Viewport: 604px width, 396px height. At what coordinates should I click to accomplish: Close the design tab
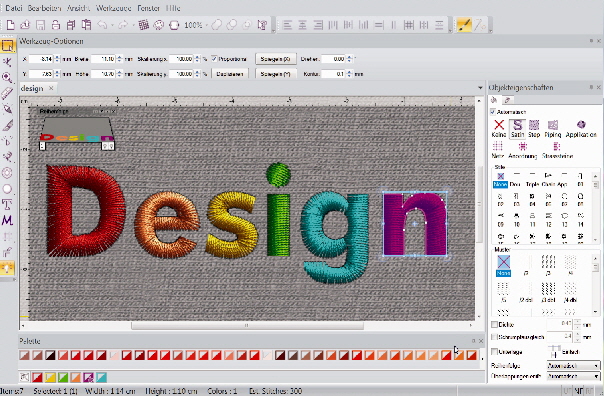(x=51, y=88)
